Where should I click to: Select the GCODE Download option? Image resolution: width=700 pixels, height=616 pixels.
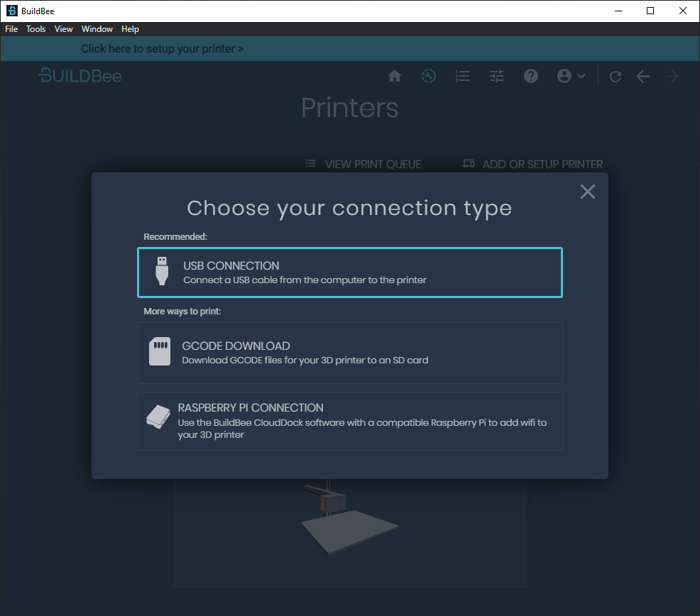(x=349, y=353)
